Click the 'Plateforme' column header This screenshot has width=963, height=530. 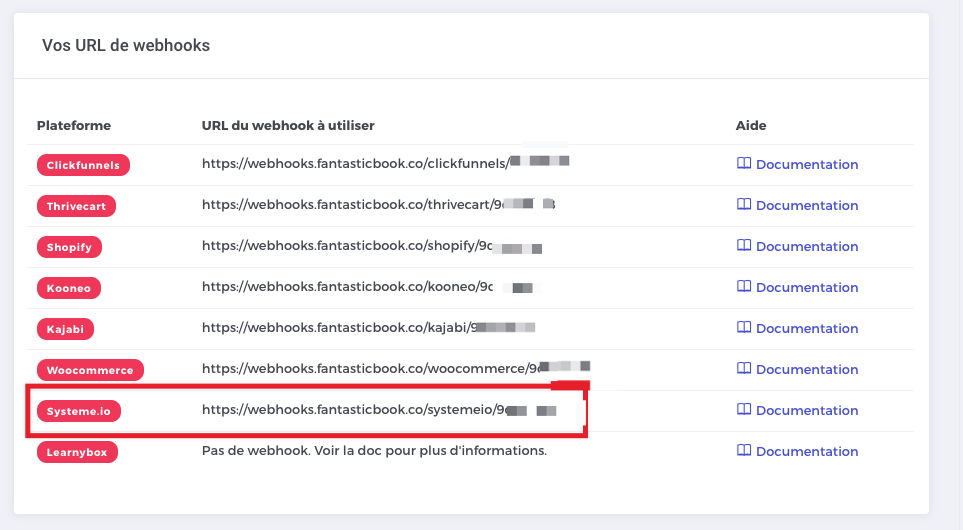point(74,125)
